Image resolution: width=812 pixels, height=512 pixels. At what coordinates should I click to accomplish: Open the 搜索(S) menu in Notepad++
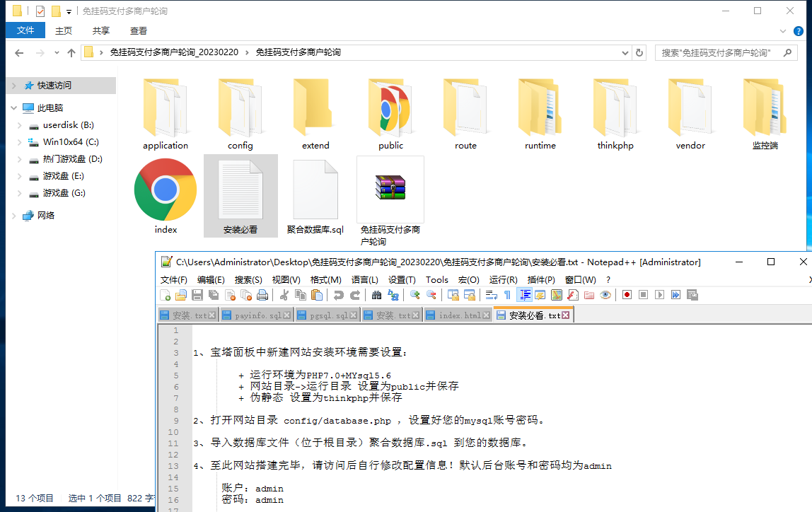click(248, 279)
